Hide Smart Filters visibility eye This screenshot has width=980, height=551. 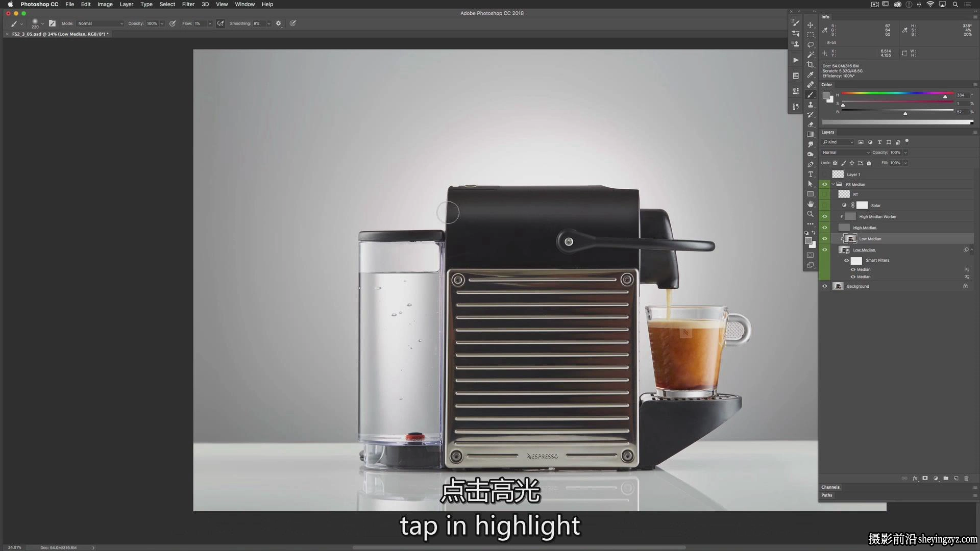pos(846,261)
